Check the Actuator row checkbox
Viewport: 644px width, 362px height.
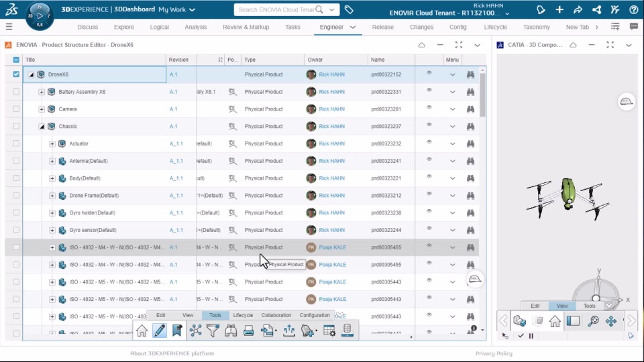[16, 143]
